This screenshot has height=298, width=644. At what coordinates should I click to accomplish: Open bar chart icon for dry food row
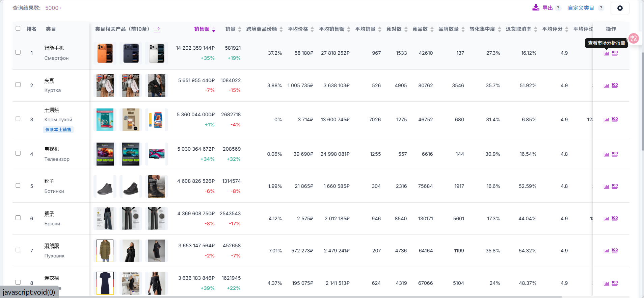[606, 120]
